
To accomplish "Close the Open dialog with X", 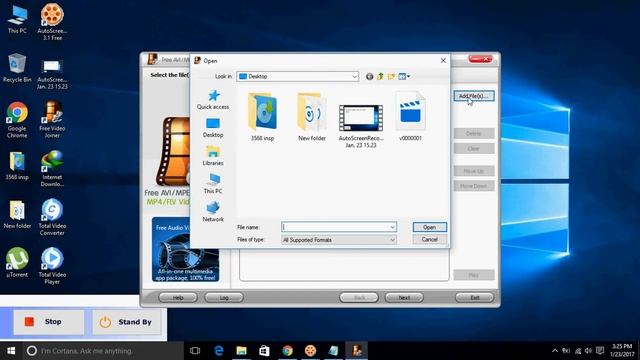I will click(443, 60).
